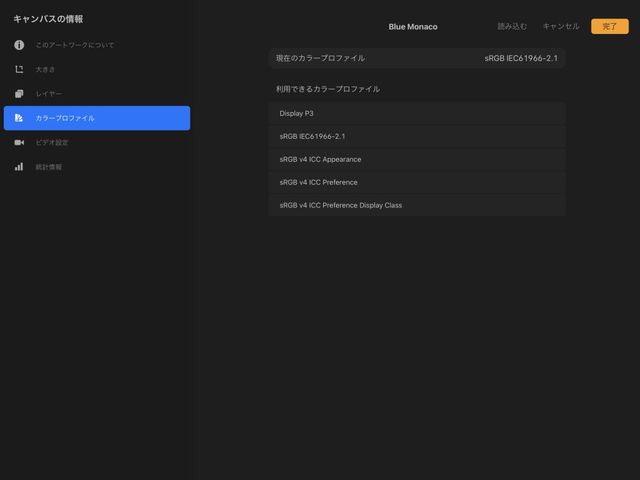Click the キャンバスの情報 heading
The width and height of the screenshot is (640, 480).
tap(48, 19)
